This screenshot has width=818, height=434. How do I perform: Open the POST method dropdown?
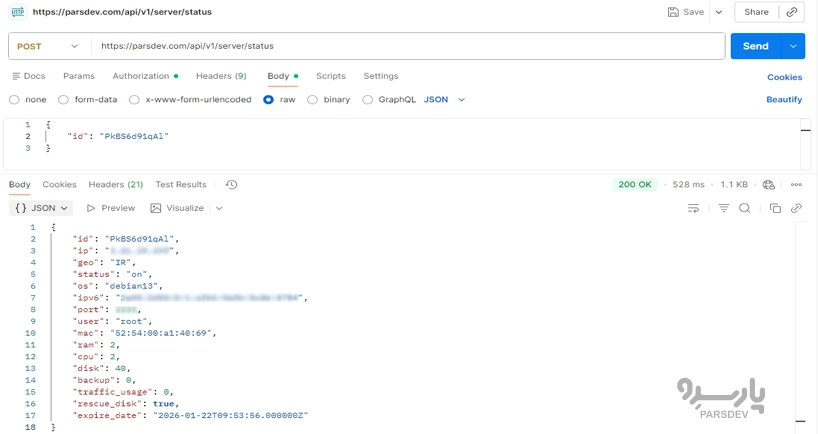pyautogui.click(x=48, y=46)
